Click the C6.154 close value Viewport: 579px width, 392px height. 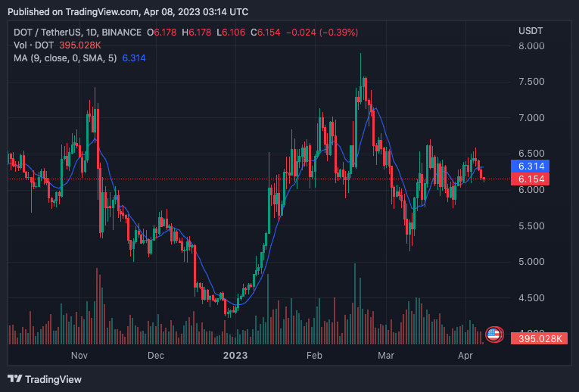coord(266,33)
